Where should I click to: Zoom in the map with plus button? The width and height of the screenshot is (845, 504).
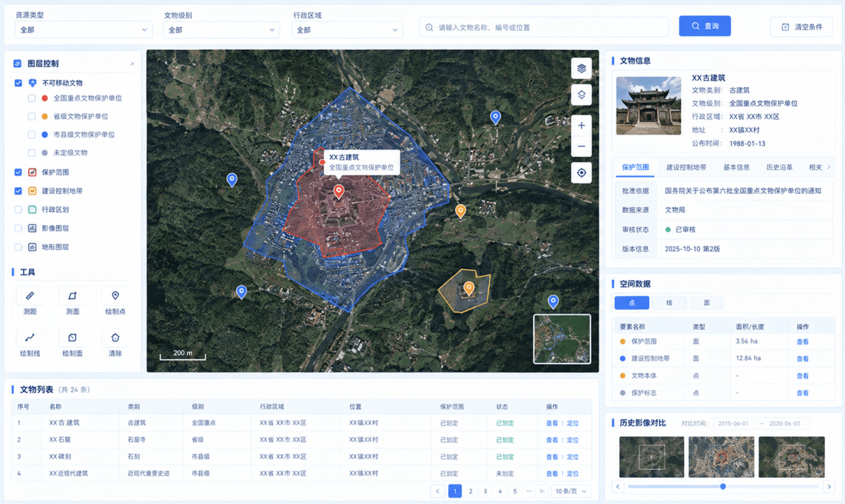click(x=581, y=125)
